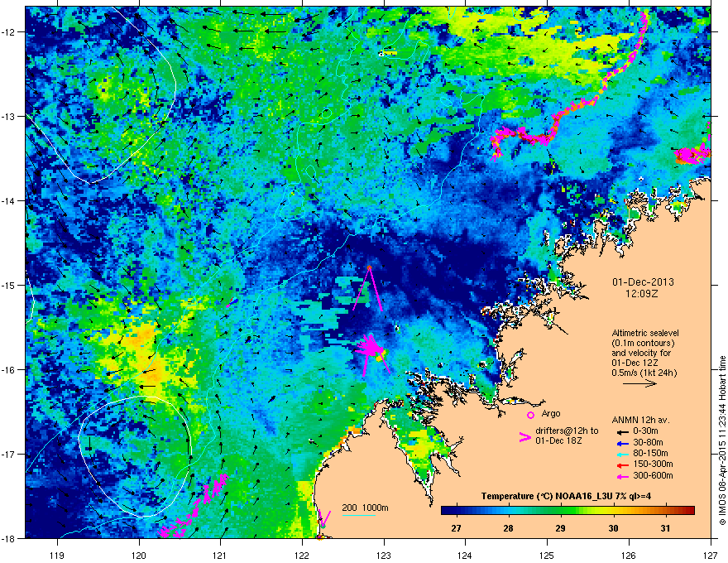Click the longitude axis label 125
The height and width of the screenshot is (563, 728).
pos(547,555)
